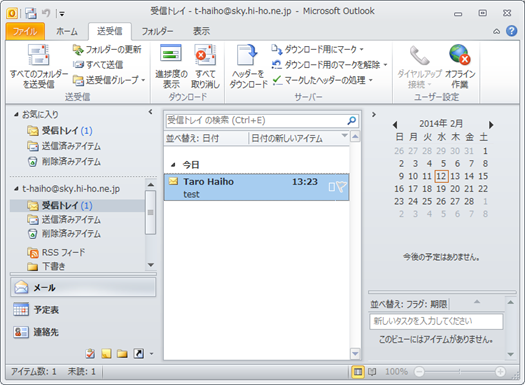Click the zoom slider in status bar
The width and height of the screenshot is (525, 385).
click(x=459, y=372)
